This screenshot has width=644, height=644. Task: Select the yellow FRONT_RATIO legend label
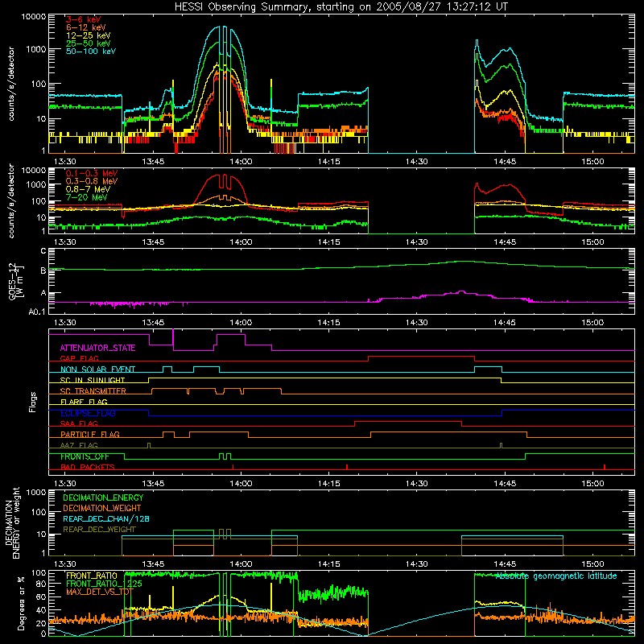(x=92, y=576)
